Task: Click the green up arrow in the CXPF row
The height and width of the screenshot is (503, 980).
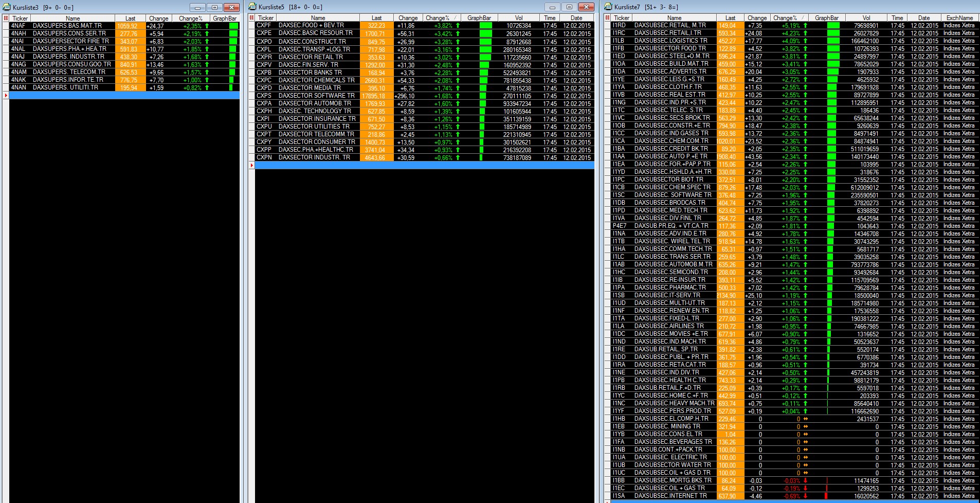Action: (458, 26)
